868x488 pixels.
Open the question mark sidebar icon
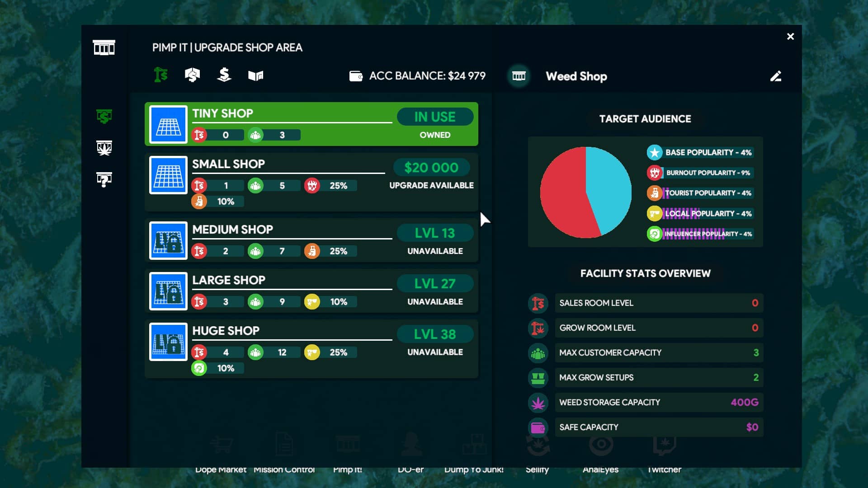(104, 179)
